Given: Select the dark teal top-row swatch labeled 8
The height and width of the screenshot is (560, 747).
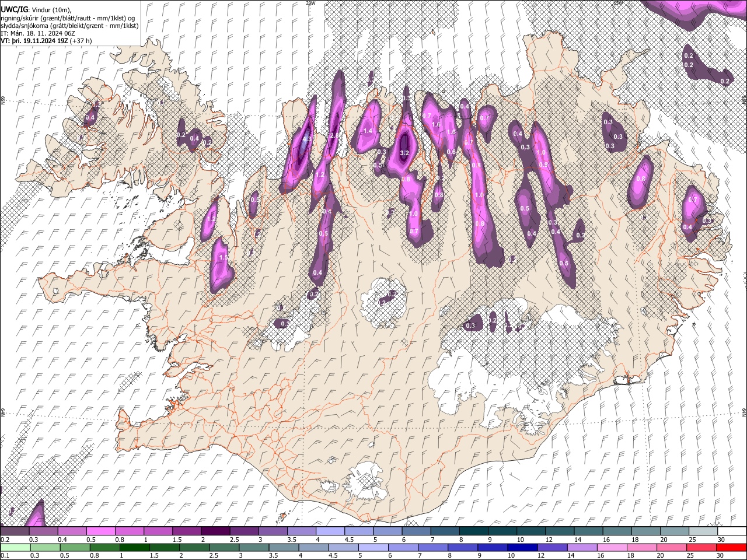Looking at the screenshot, I should pyautogui.click(x=473, y=531).
